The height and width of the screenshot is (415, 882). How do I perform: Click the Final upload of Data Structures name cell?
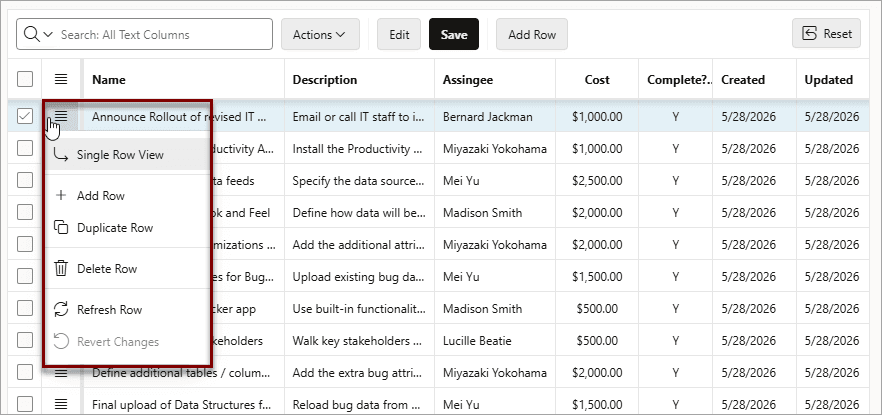184,404
